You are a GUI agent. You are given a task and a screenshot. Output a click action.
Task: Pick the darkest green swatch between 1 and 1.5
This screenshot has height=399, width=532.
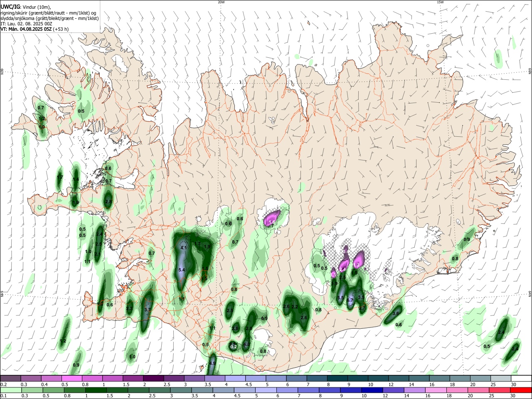pyautogui.click(x=96, y=390)
